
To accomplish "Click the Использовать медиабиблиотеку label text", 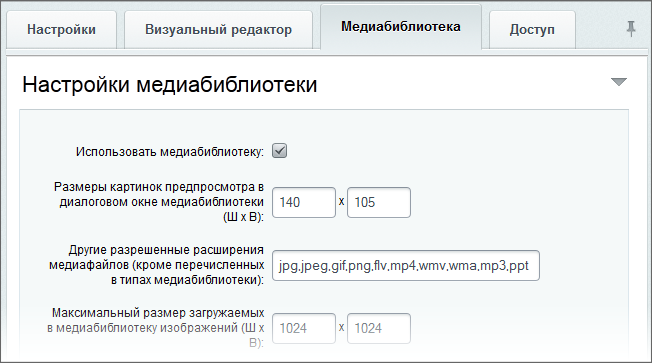I will point(170,152).
